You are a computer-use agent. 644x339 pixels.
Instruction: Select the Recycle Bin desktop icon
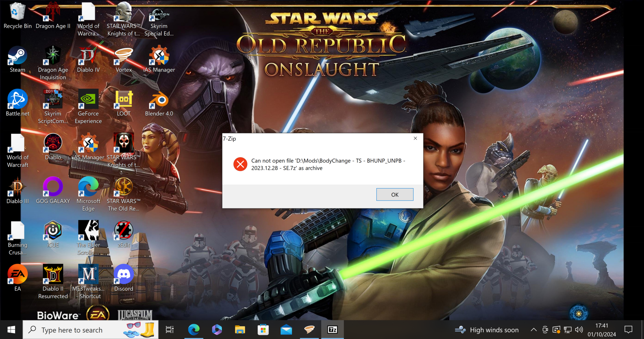coord(17,16)
